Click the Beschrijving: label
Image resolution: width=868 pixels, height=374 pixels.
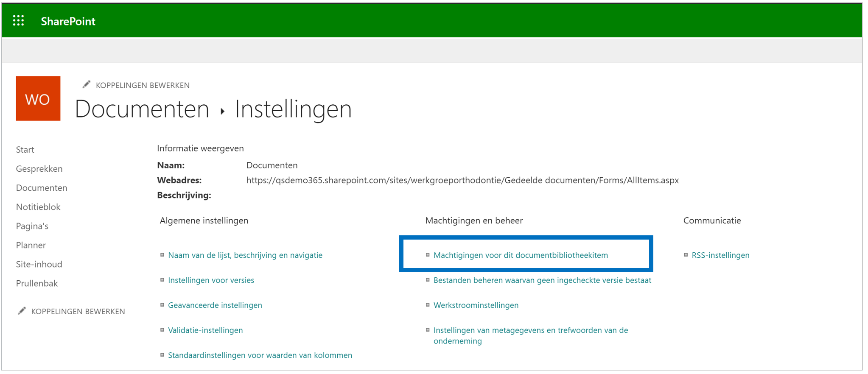pyautogui.click(x=184, y=195)
